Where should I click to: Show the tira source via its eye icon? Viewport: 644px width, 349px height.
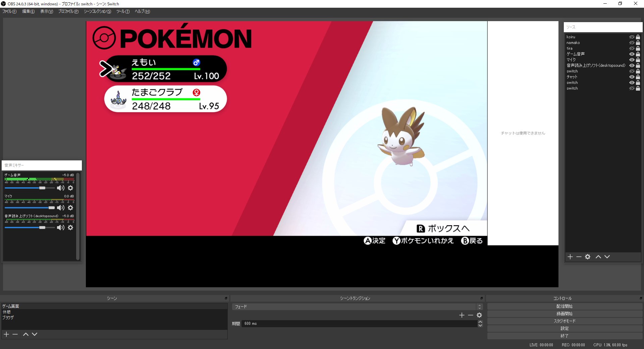coord(632,48)
